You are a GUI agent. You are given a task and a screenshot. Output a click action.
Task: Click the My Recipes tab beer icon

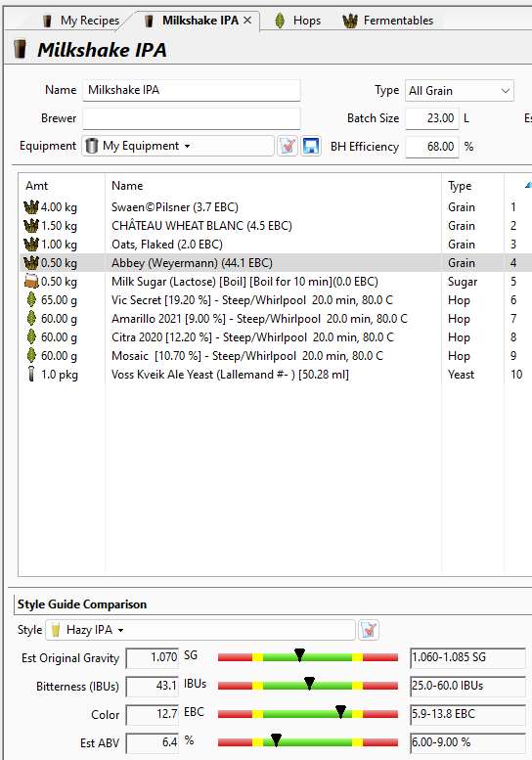(x=47, y=21)
